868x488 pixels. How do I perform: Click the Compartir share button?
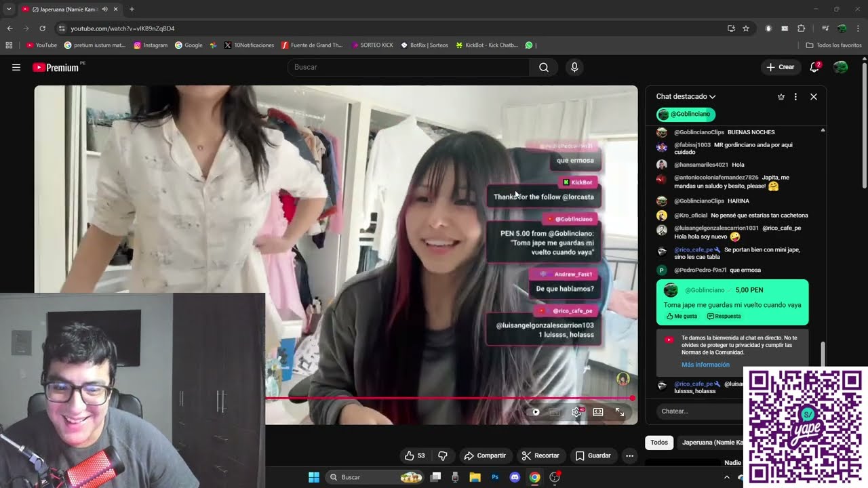point(485,455)
